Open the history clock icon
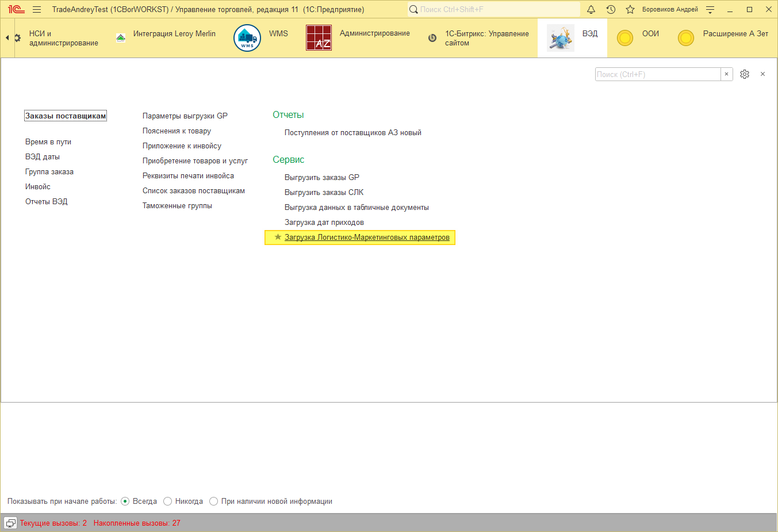 611,9
